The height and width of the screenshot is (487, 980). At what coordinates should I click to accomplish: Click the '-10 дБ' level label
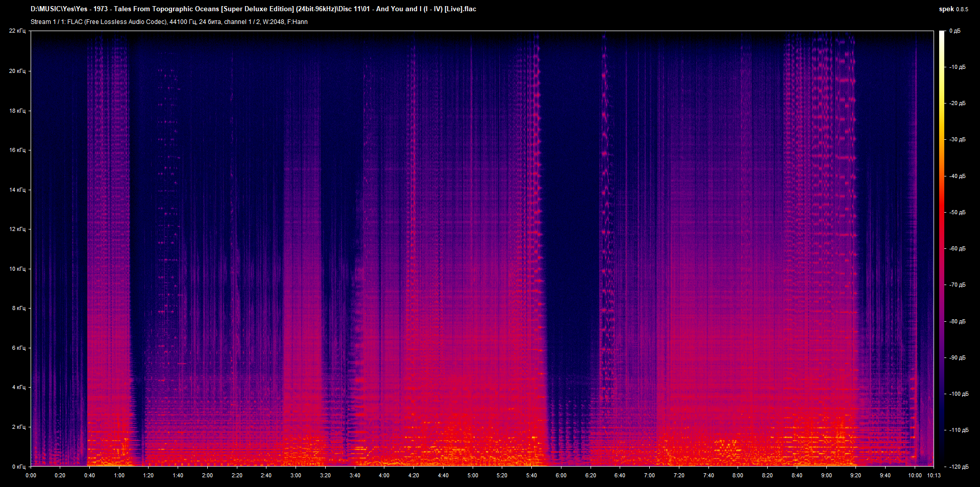click(957, 67)
